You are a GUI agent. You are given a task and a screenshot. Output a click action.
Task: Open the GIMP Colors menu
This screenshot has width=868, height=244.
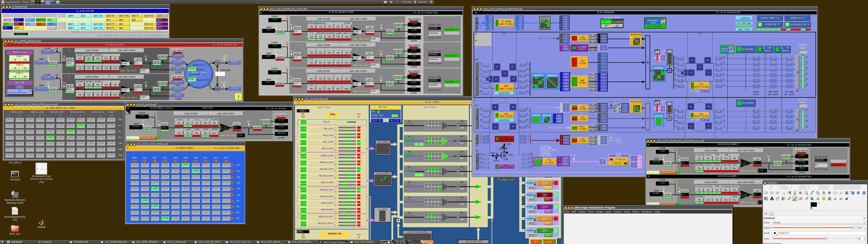(x=617, y=212)
